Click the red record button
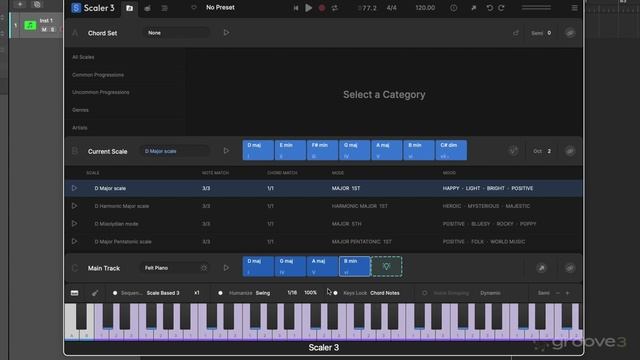 coord(322,8)
